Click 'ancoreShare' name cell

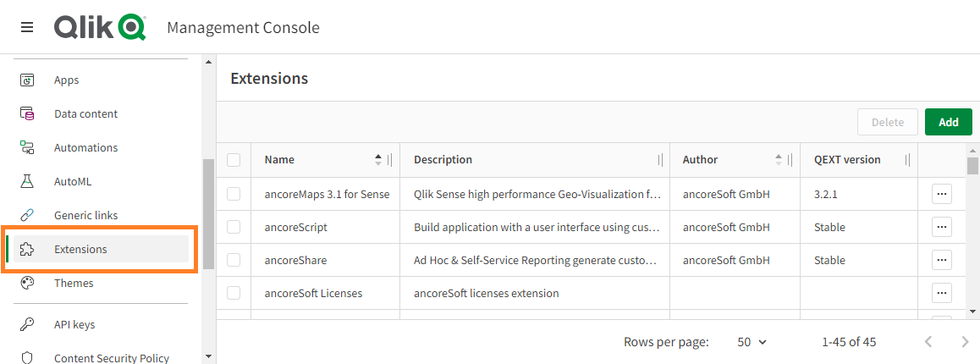(x=295, y=260)
